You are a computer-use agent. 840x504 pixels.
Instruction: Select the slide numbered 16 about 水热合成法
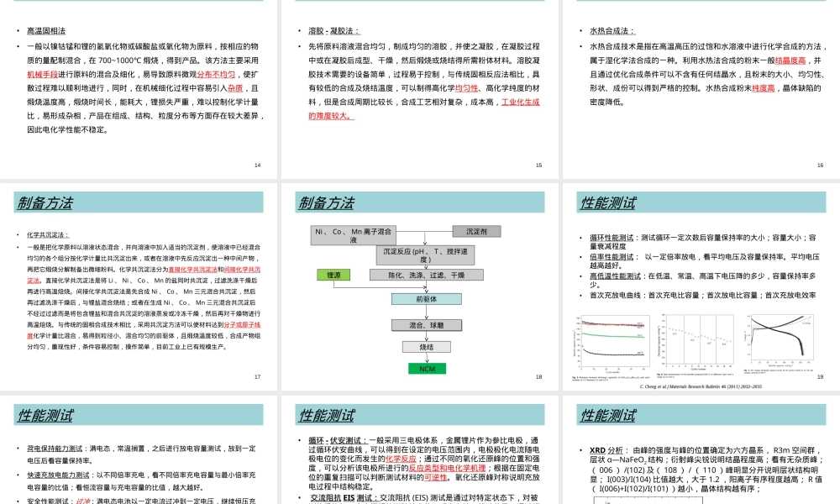pos(701,89)
